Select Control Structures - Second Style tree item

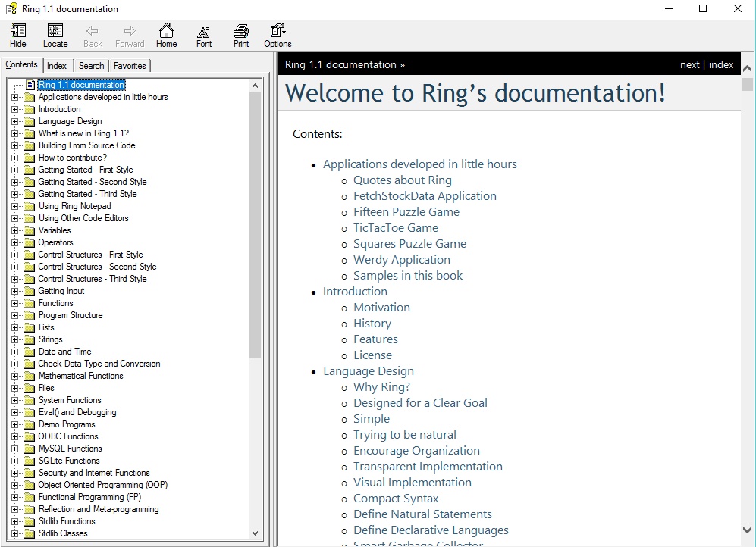pyautogui.click(x=97, y=267)
